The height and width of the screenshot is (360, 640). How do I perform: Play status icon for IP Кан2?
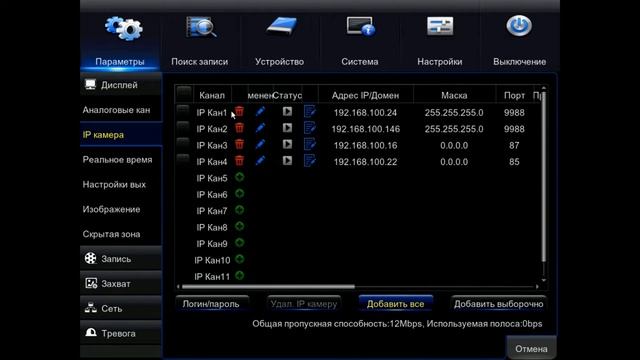coord(287,128)
